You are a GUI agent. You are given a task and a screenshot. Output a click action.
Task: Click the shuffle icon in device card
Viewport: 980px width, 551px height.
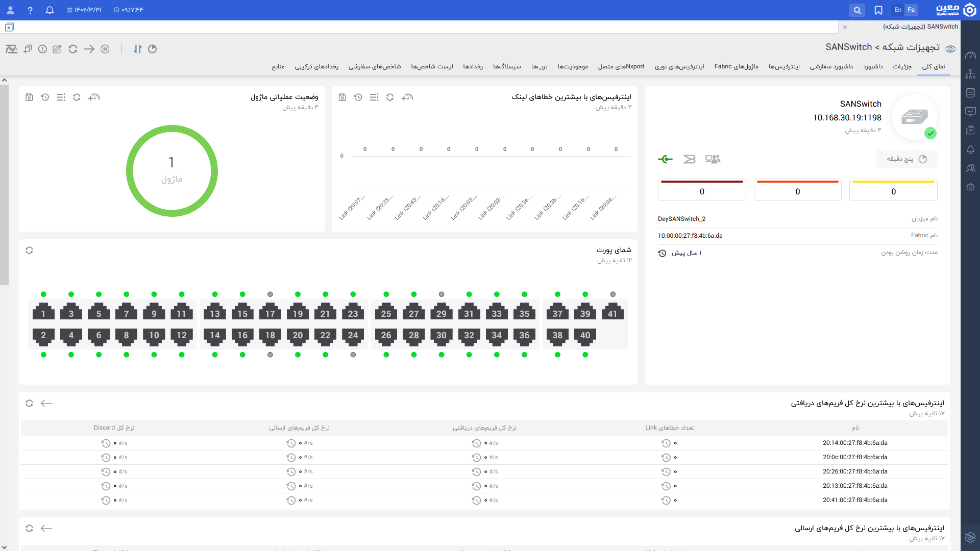click(689, 159)
